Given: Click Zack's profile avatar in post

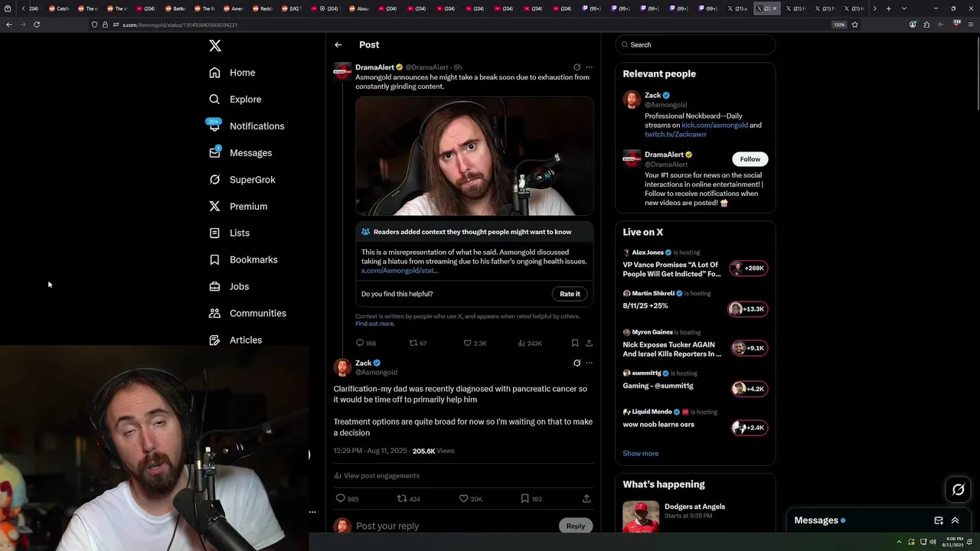Looking at the screenshot, I should coord(342,367).
